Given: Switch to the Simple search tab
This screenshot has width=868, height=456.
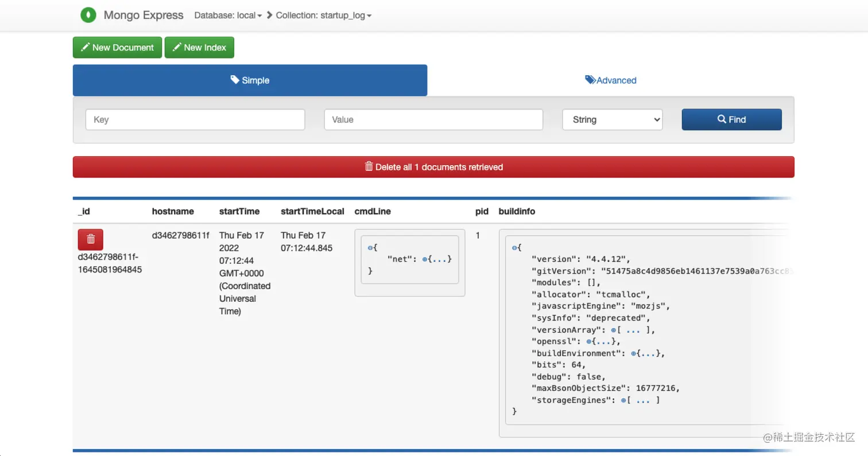Looking at the screenshot, I should (250, 80).
